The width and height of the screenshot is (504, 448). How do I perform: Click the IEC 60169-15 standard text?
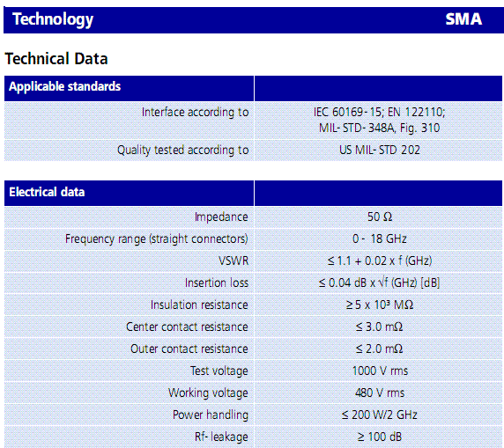tap(348, 112)
